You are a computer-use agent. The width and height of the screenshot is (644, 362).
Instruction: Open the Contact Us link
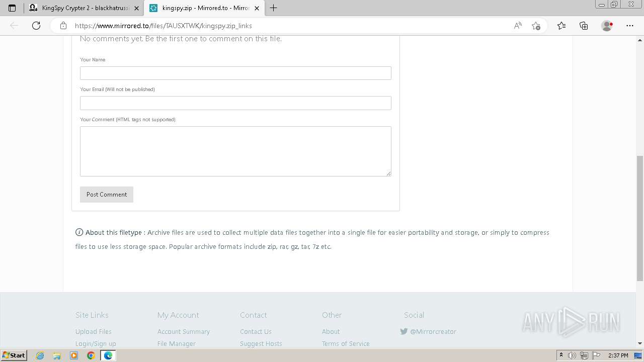(x=256, y=331)
